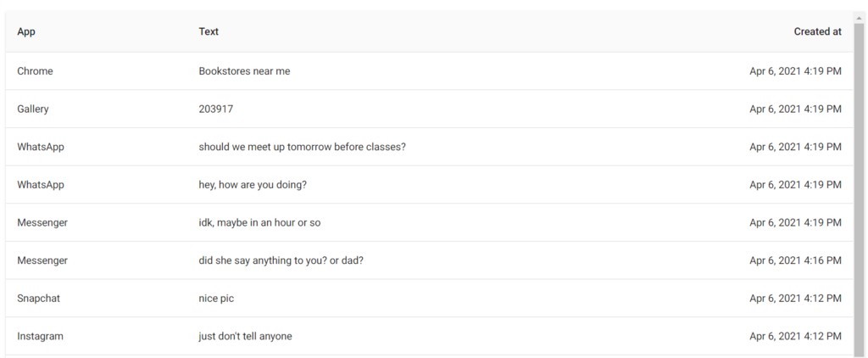Click the vertical scrollbar thumb
868x358 pixels.
tap(860, 187)
